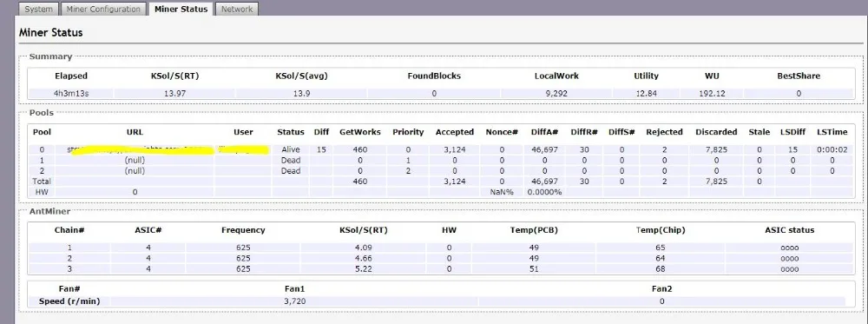Open the System tab
Viewport: 868px width, 324px height.
point(39,9)
